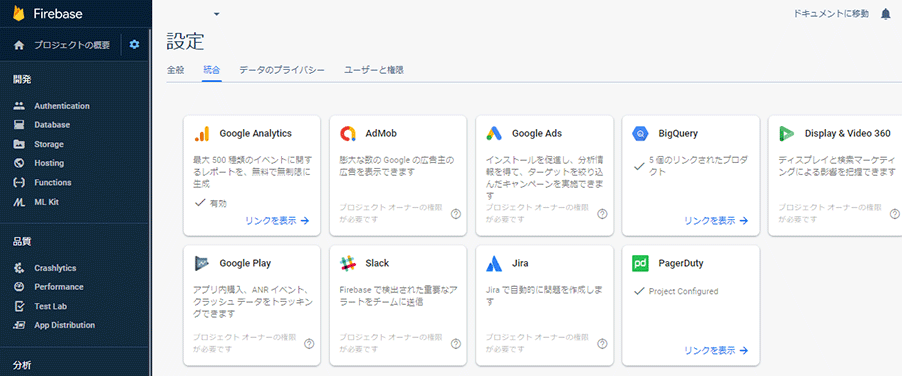The height and width of the screenshot is (376, 902).
Task: Click help icon on Slack card
Action: coord(456,344)
